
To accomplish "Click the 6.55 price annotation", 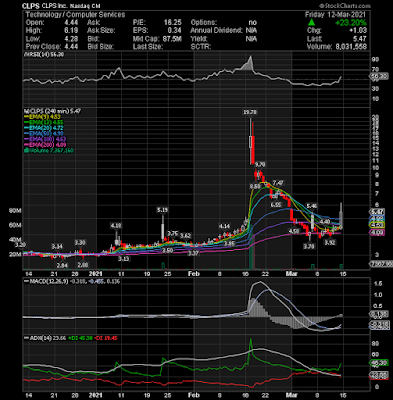I will [x=276, y=205].
